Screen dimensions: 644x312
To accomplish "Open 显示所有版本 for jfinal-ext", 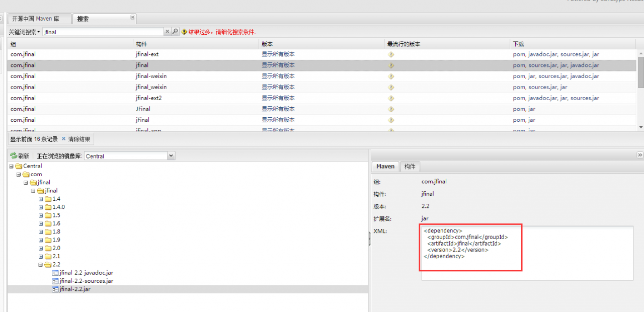I will [278, 54].
